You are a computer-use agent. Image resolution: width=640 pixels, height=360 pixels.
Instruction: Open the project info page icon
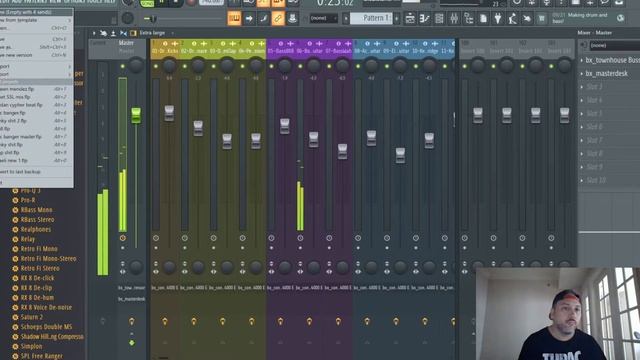[x=483, y=18]
